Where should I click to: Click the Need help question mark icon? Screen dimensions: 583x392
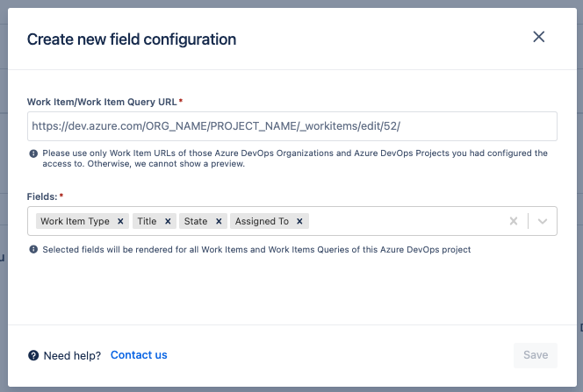tap(33, 355)
